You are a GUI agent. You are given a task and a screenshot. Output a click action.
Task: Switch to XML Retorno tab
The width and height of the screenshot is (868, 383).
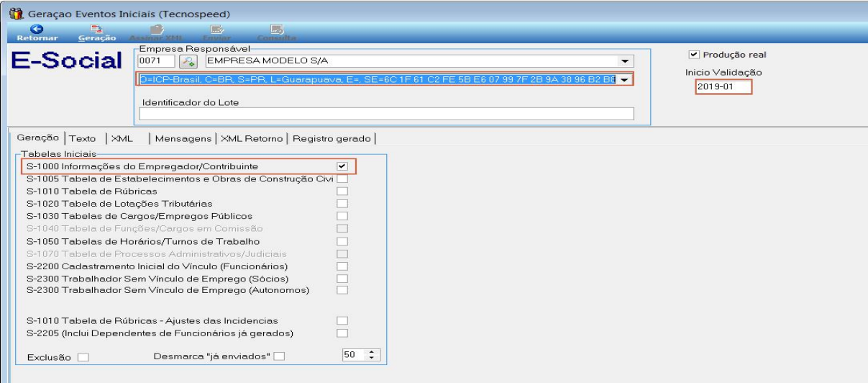coord(252,138)
